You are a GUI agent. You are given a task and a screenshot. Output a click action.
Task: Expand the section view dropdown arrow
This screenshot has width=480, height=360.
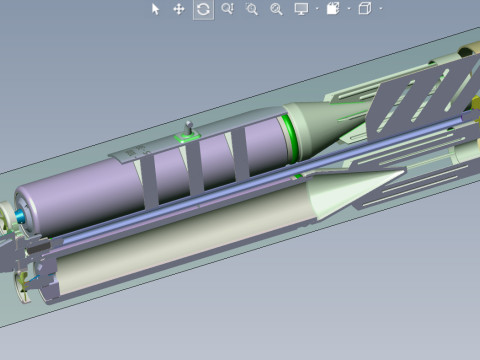pyautogui.click(x=349, y=9)
